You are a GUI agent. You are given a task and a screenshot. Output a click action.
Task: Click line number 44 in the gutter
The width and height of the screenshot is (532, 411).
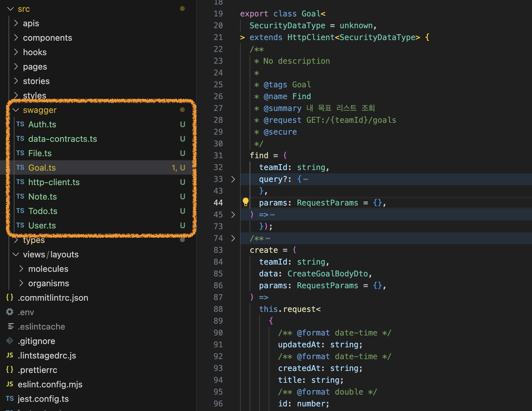tap(218, 203)
